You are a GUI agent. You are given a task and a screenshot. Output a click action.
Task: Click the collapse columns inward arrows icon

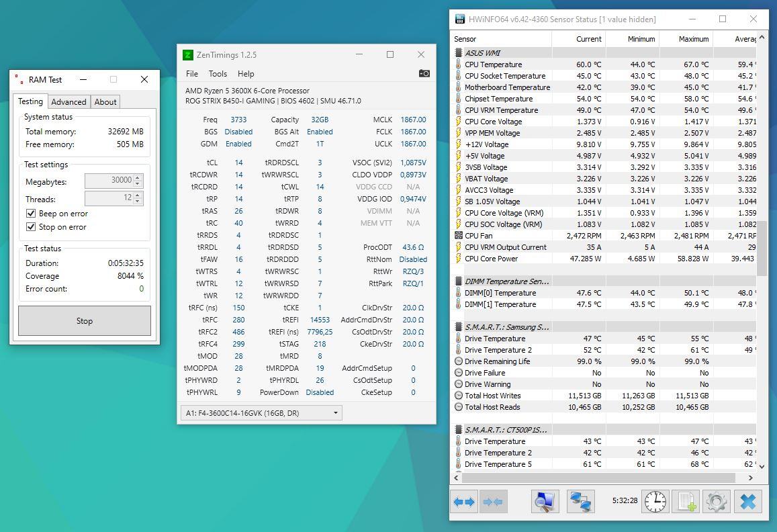pyautogui.click(x=493, y=501)
